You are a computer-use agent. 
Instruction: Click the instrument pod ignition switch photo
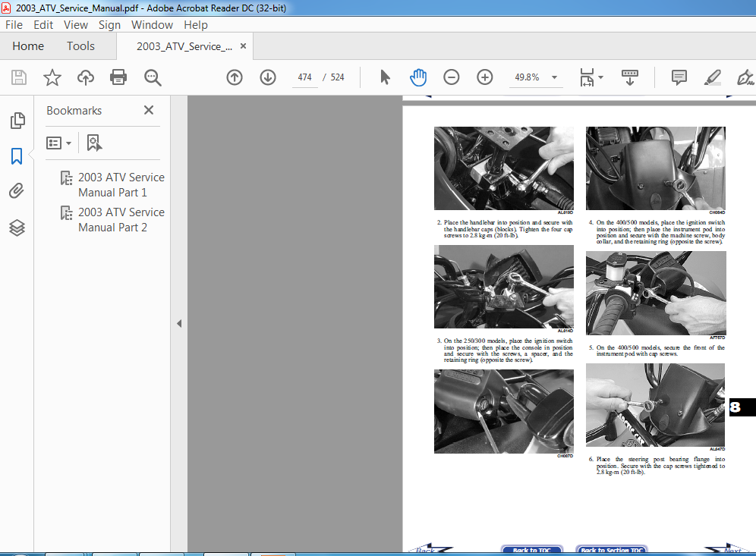click(x=656, y=168)
